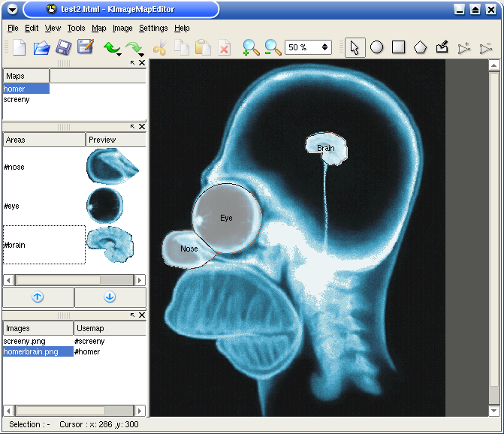Open a file using folder icon

click(41, 47)
